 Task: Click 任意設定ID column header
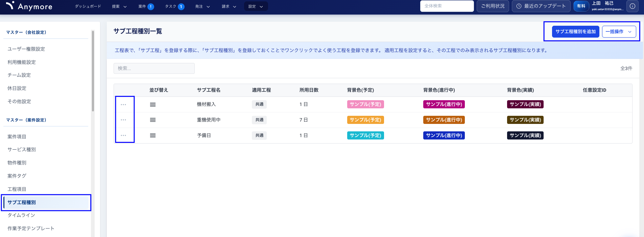(594, 90)
